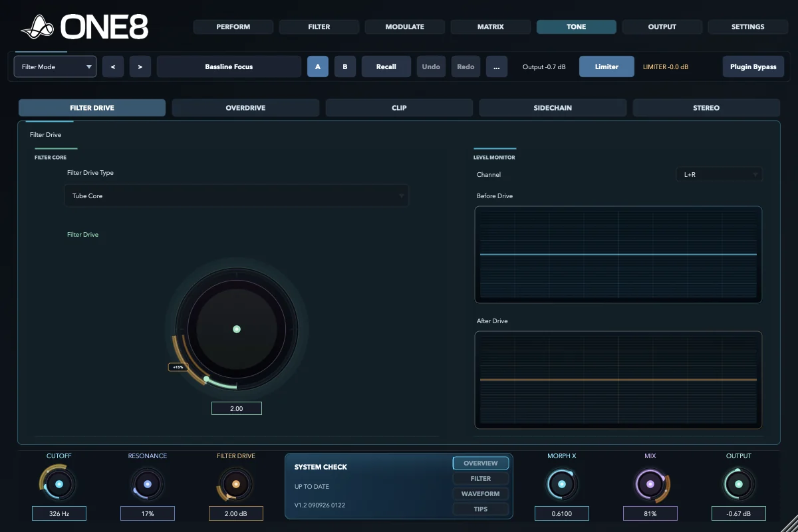Expand the Filter Drive Type Tube Core dropdown
This screenshot has width=798, height=532.
click(x=237, y=196)
